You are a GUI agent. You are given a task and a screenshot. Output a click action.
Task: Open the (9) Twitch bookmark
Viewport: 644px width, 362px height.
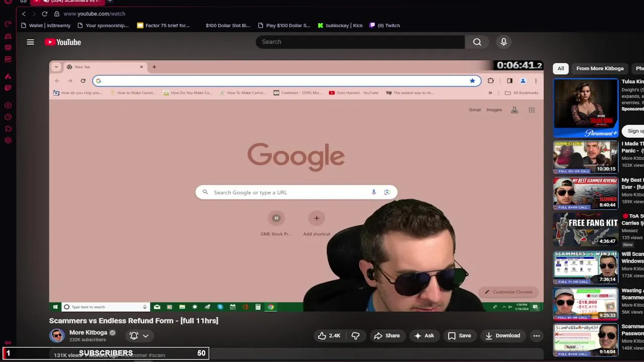click(x=384, y=26)
